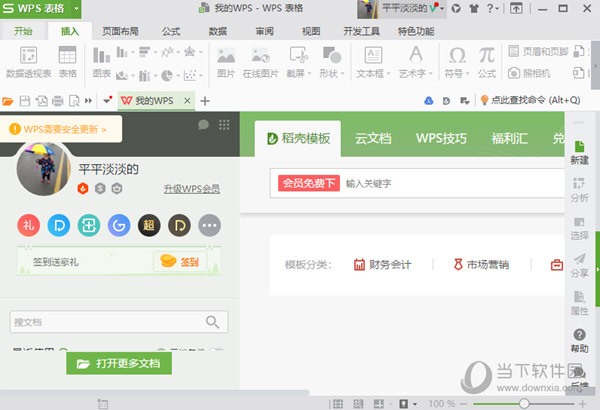Open the nine-dot apps grid icon
This screenshot has width=600, height=410.
(x=224, y=124)
